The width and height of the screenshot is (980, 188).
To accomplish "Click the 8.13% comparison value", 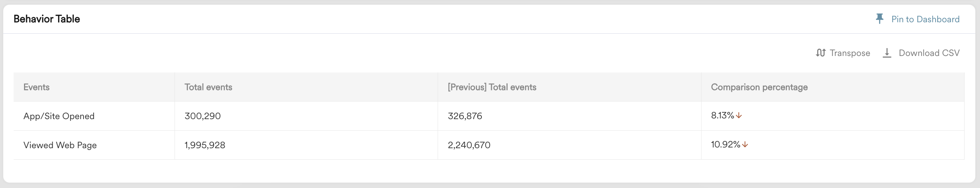I will tap(722, 115).
